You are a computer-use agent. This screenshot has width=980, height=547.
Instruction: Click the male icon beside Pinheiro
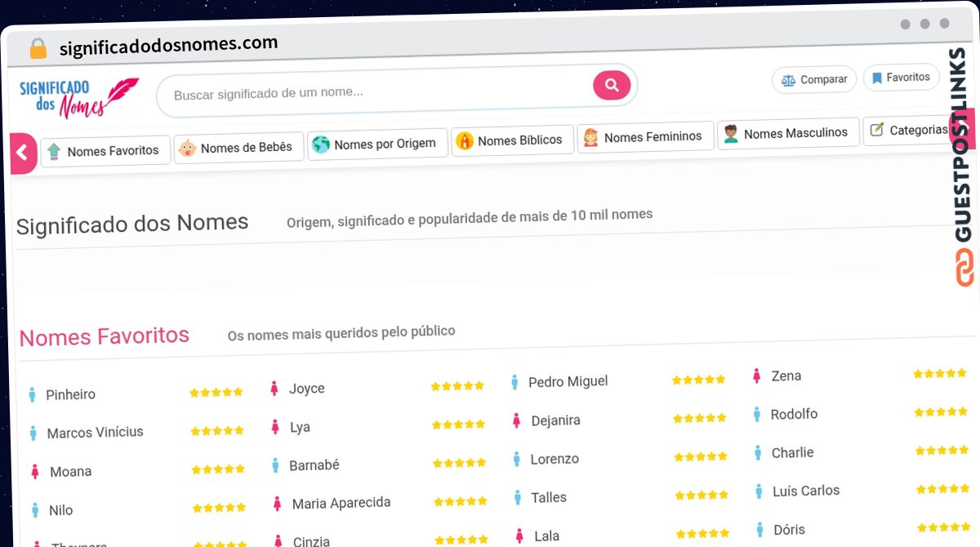[32, 395]
